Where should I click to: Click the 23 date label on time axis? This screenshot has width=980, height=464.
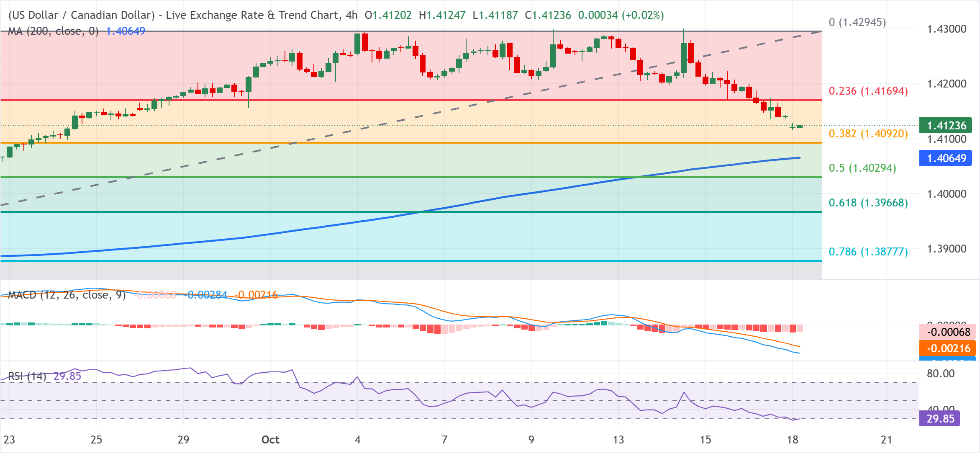coord(9,440)
